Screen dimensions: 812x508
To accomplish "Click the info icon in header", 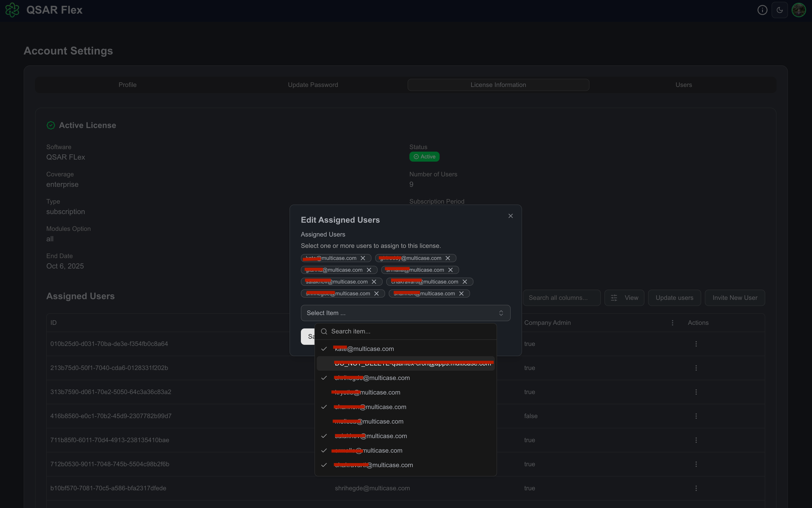I will click(x=762, y=10).
